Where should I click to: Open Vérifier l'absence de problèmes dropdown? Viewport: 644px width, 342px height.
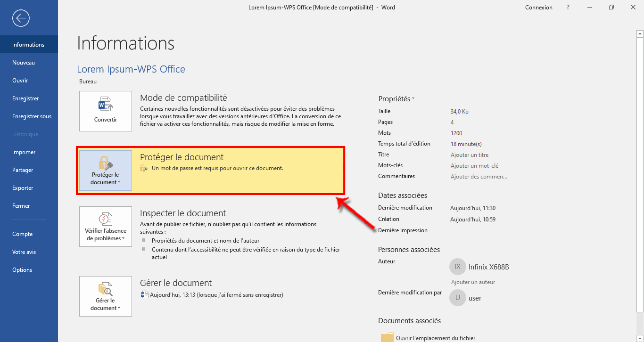click(106, 227)
